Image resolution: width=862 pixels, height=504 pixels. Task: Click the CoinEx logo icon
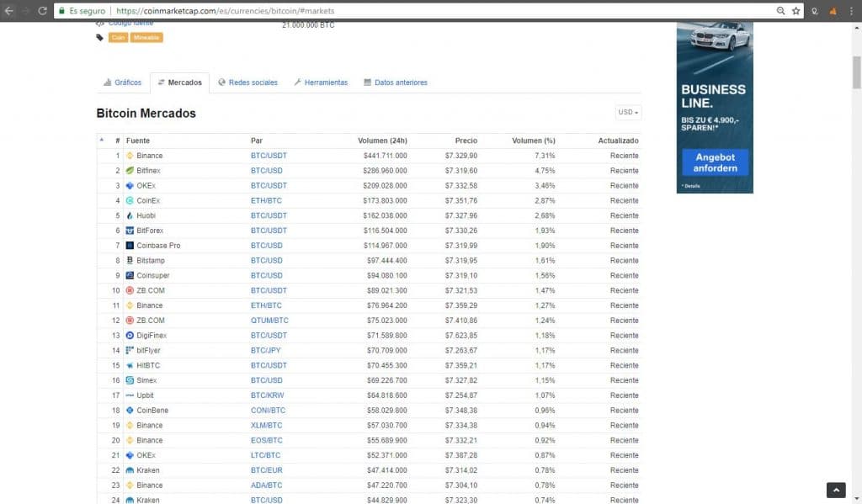tap(130, 200)
